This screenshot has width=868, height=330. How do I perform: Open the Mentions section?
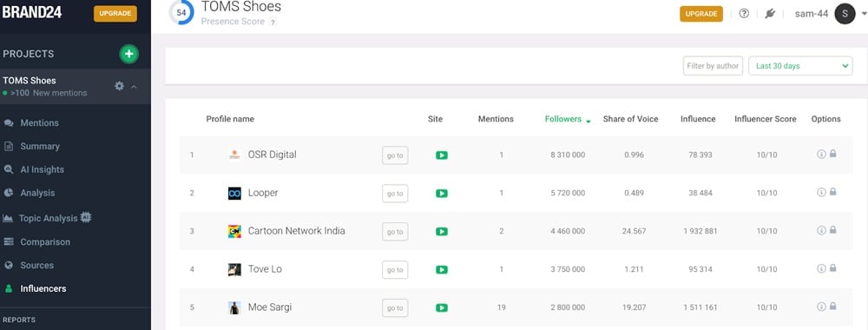pos(39,123)
